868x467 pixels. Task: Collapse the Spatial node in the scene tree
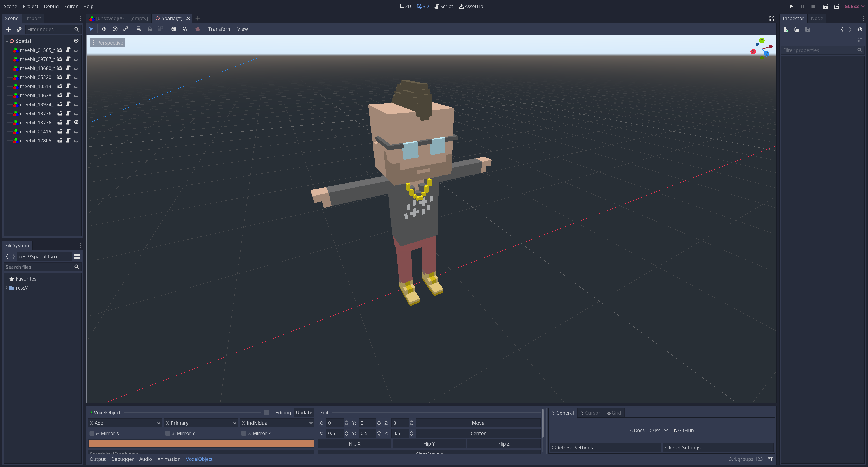7,41
